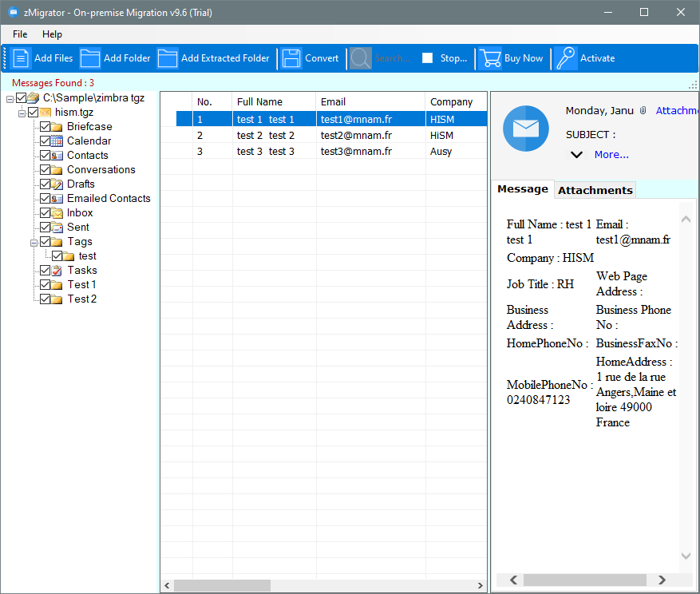This screenshot has width=700, height=594.
Task: Uncheck the Calendar folder checkbox
Action: (45, 141)
